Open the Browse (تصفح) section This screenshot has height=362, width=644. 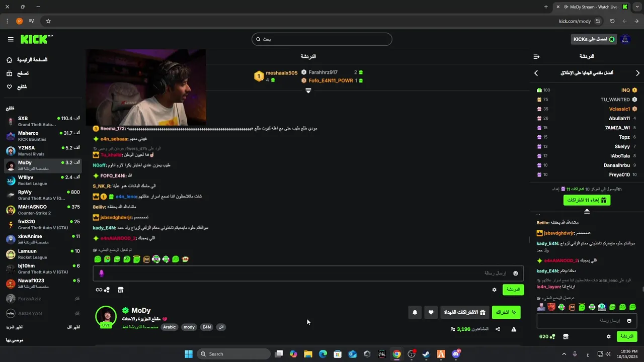pos(17,73)
